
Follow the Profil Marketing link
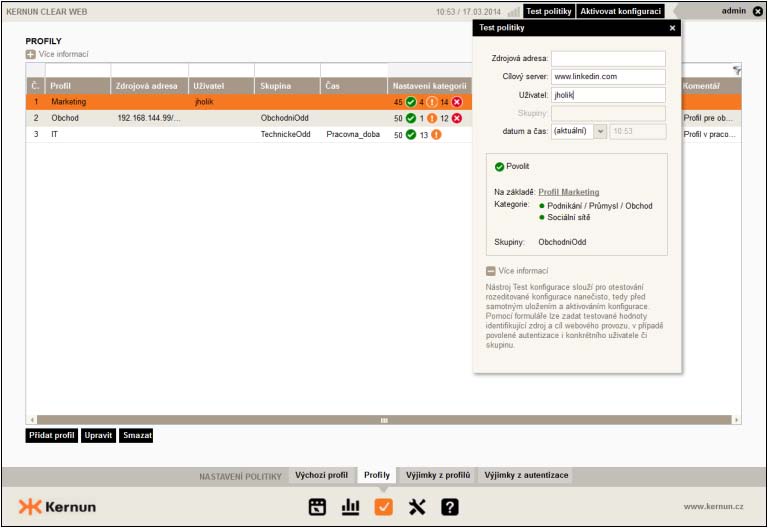[x=568, y=192]
